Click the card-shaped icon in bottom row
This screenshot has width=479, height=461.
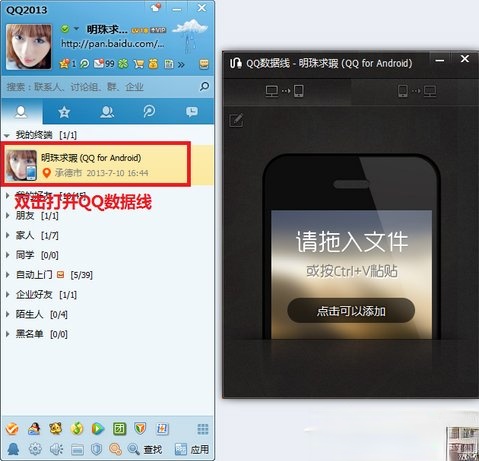(x=78, y=450)
